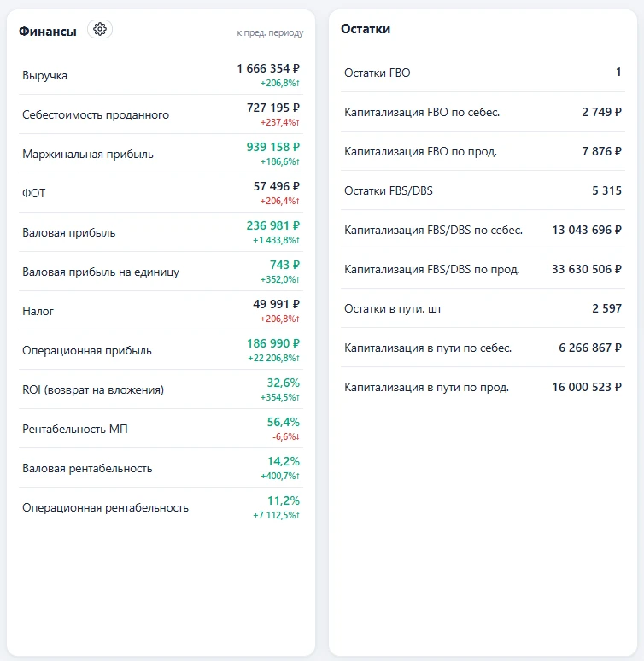Click the 49 991 ₽ tax value
The width and height of the screenshot is (644, 661).
tap(276, 304)
